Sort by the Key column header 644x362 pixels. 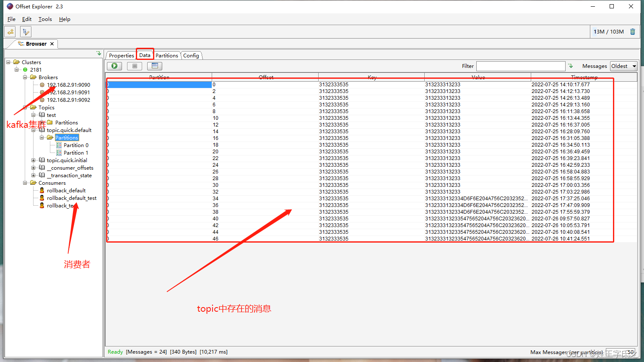(372, 77)
